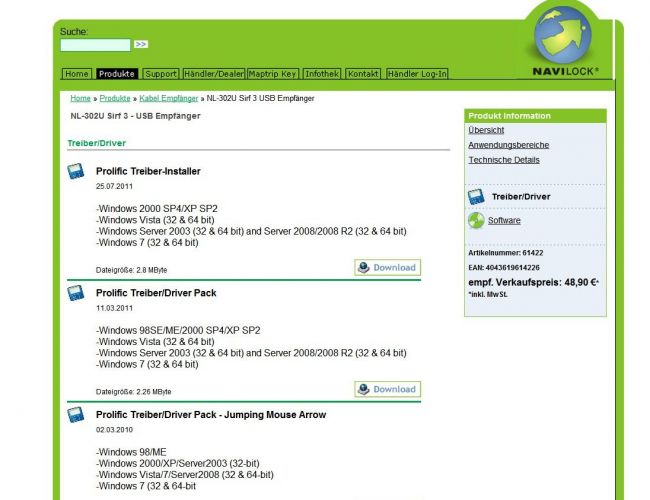Viewport: 650px width, 500px height.
Task: Click the Windows 98/ME line
Action: point(131,452)
